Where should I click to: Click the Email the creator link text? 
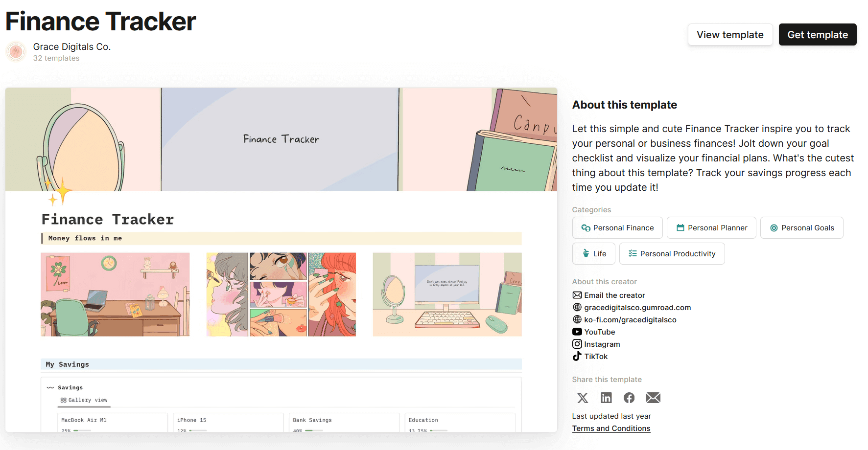pyautogui.click(x=614, y=295)
